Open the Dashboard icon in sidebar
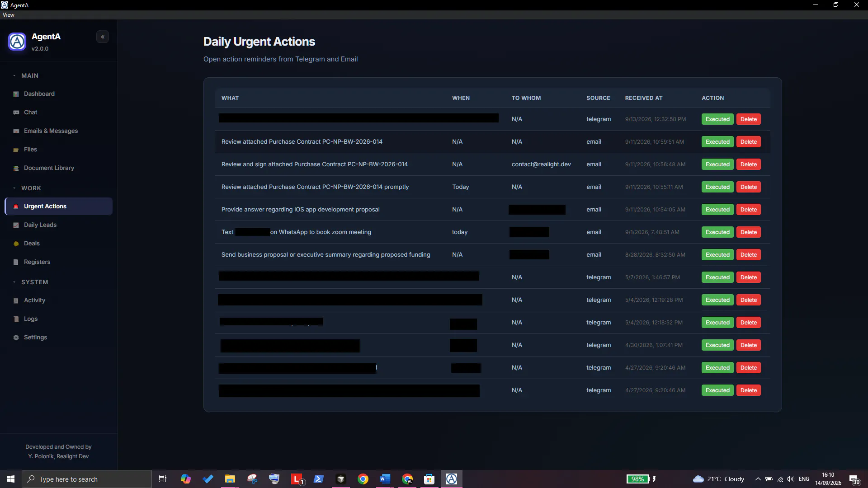 click(x=16, y=94)
